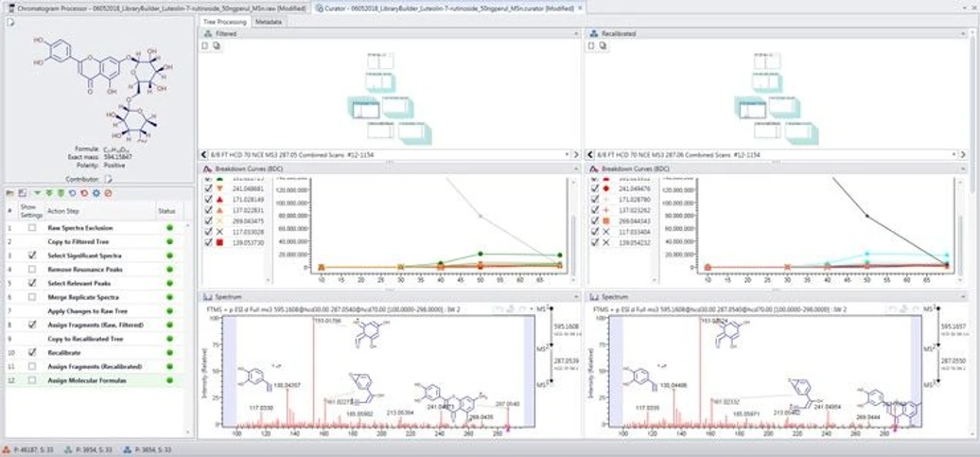Click the blue tree icon in status bar
This screenshot has height=457, width=980.
[128, 449]
